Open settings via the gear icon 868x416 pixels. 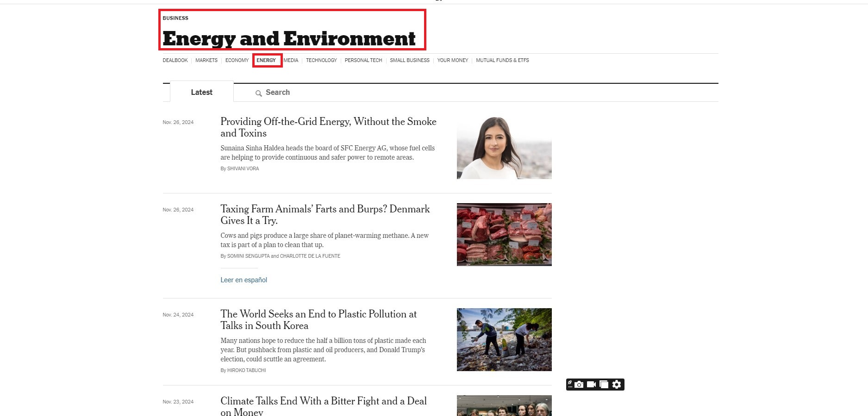(617, 385)
